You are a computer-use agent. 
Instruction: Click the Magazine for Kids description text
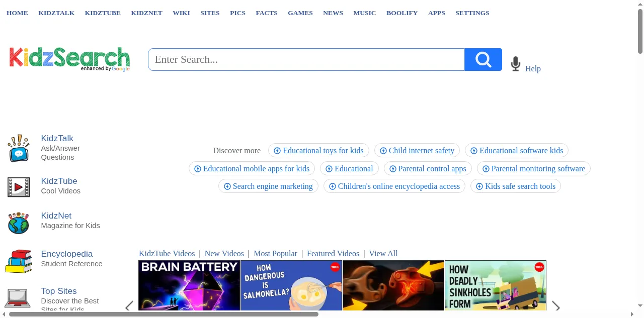(x=70, y=226)
